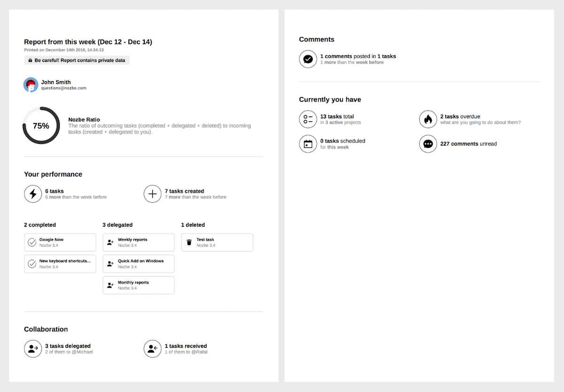The image size is (564, 392).
Task: Click the lightning bolt icon beside 6 tasks
Action: click(33, 193)
